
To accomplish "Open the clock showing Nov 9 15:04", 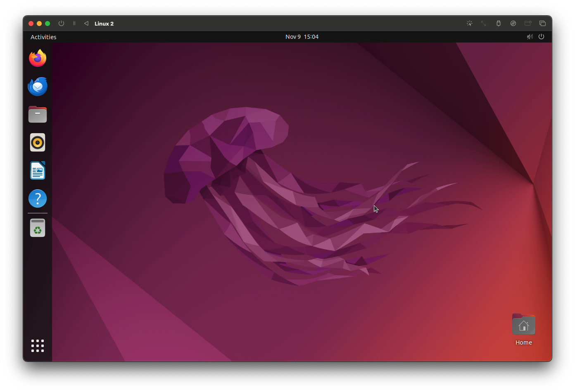I will pos(302,37).
